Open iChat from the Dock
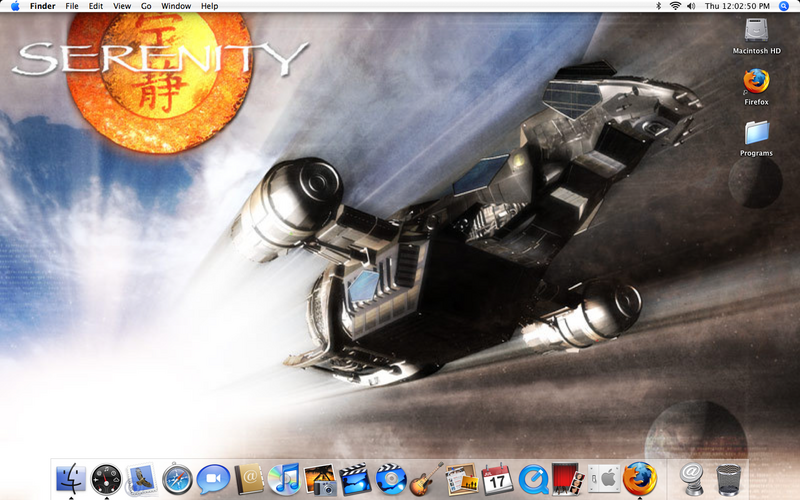Screen dimensions: 800x500 click(x=212, y=479)
